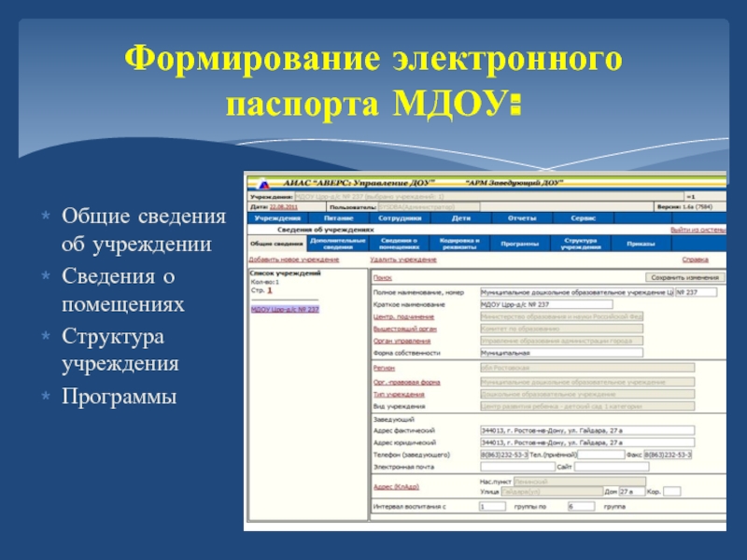This screenshot has height=560, width=747.
Task: Click the Интервал воспитания start group field
Action: [493, 506]
